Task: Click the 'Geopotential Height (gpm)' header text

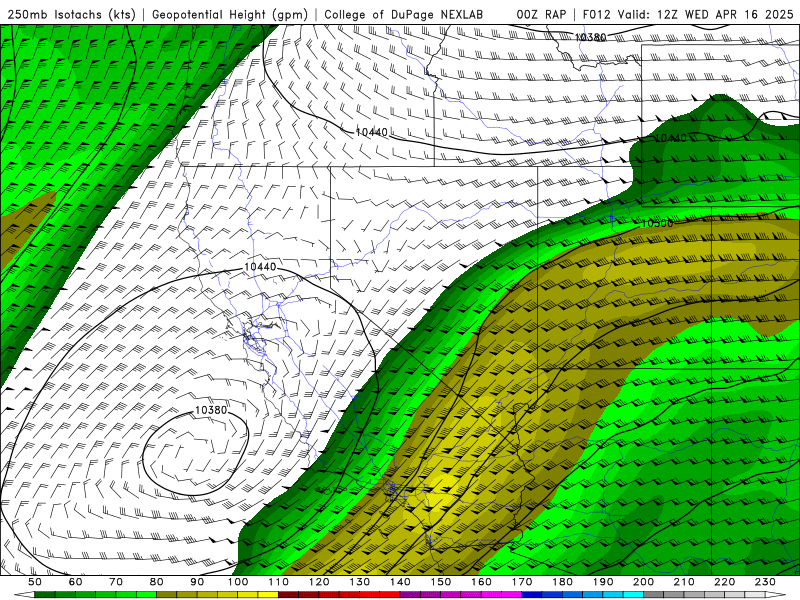Action: pos(230,15)
